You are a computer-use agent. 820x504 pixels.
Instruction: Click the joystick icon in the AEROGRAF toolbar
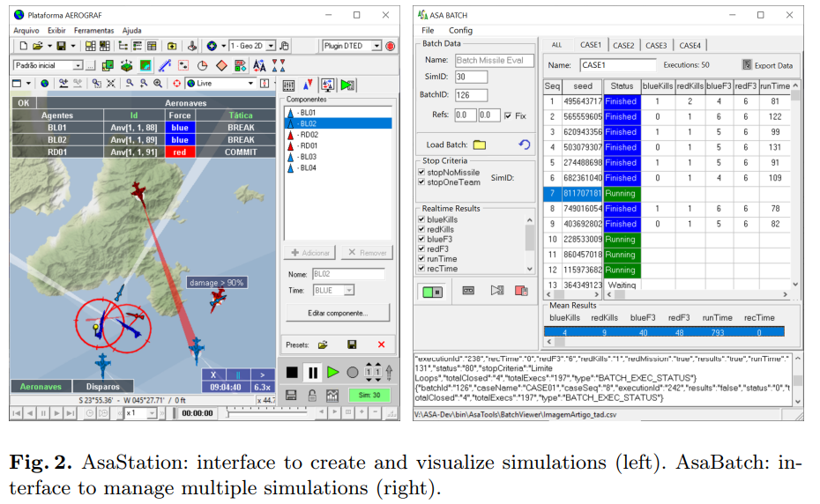[x=192, y=46]
